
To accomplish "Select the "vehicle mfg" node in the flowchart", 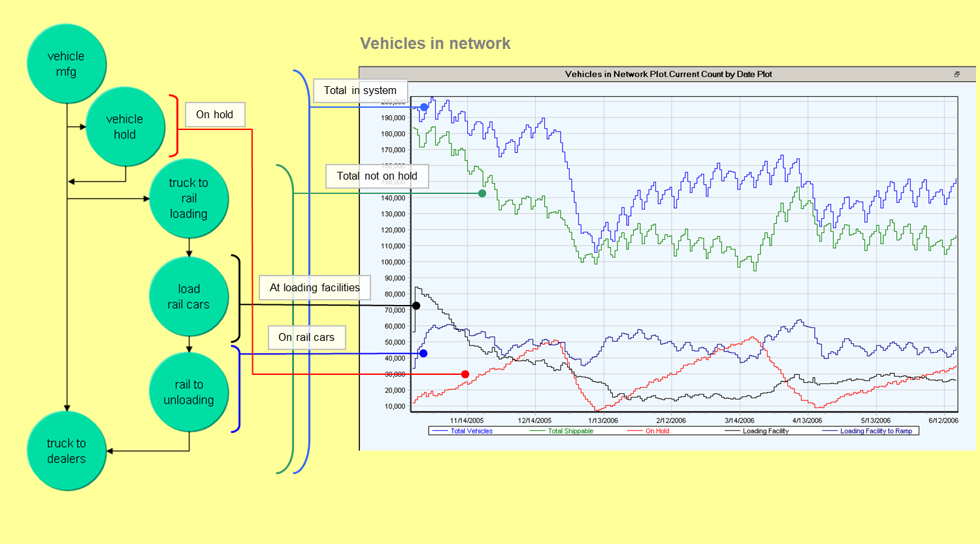I will point(67,63).
